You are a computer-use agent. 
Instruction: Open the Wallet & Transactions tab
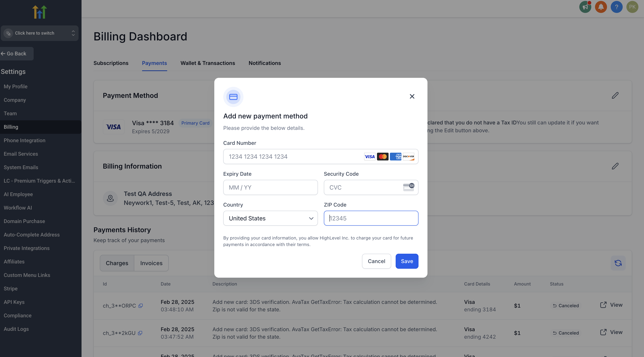point(208,63)
